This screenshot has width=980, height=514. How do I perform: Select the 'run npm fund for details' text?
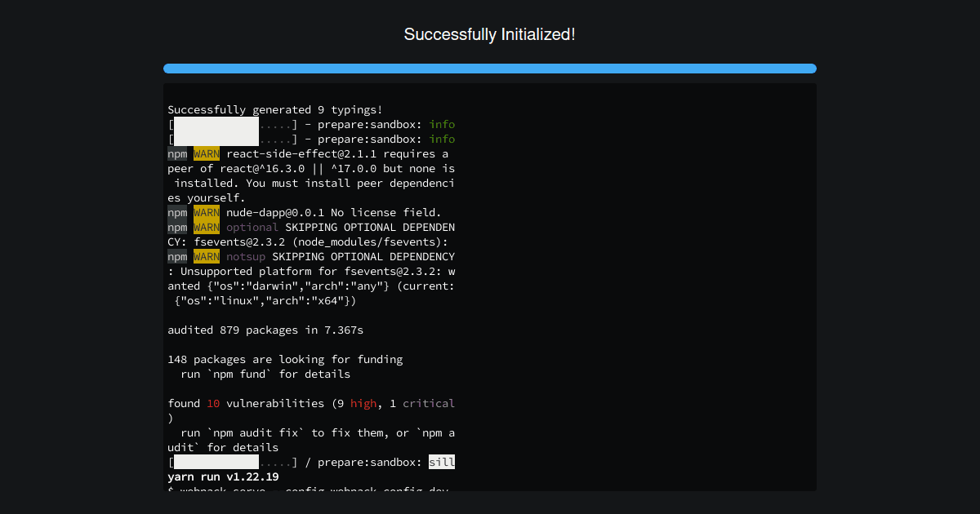[x=262, y=374]
